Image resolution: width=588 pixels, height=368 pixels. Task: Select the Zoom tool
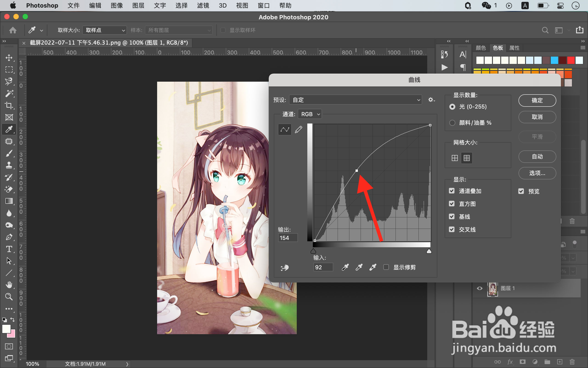(9, 296)
